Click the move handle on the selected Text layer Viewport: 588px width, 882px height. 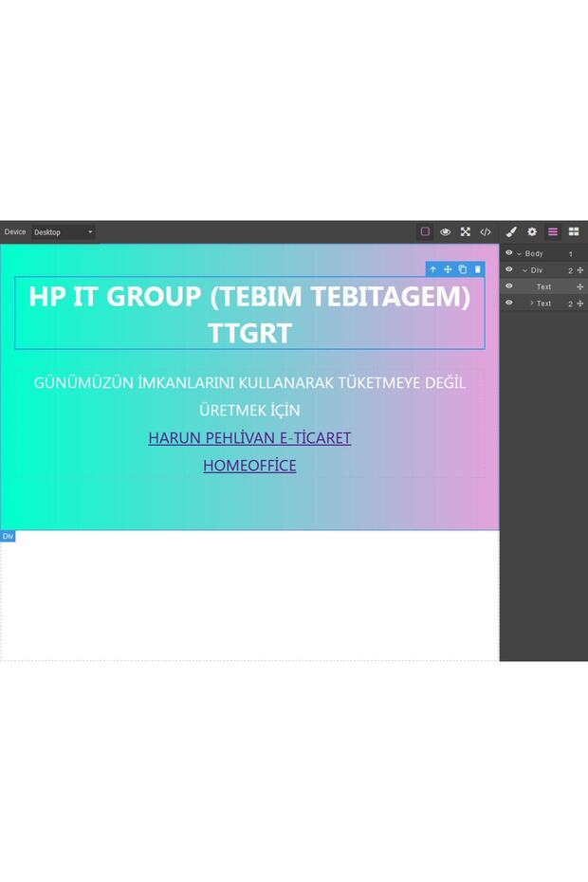coord(580,286)
